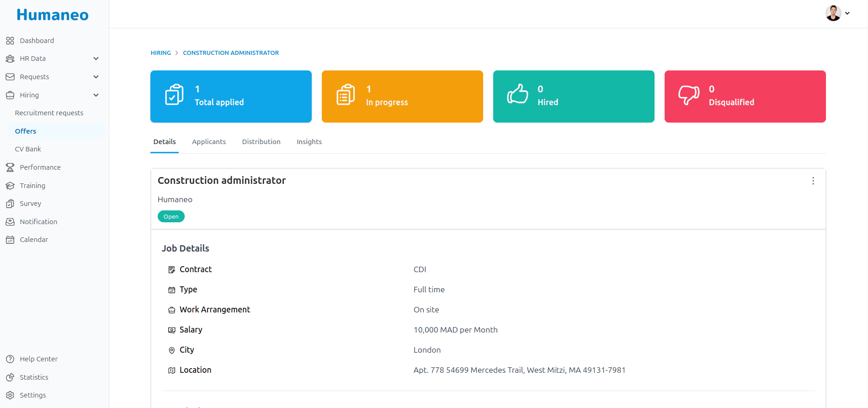The width and height of the screenshot is (868, 408).
Task: Click the Open status badge
Action: pos(171,217)
